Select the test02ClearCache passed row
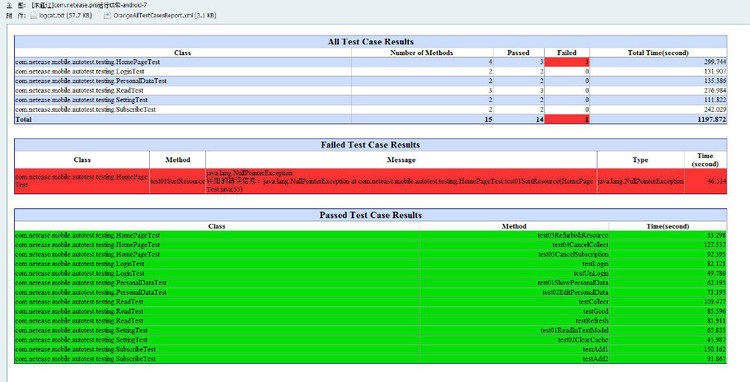Screen dimensions: 750x382 click(x=371, y=340)
